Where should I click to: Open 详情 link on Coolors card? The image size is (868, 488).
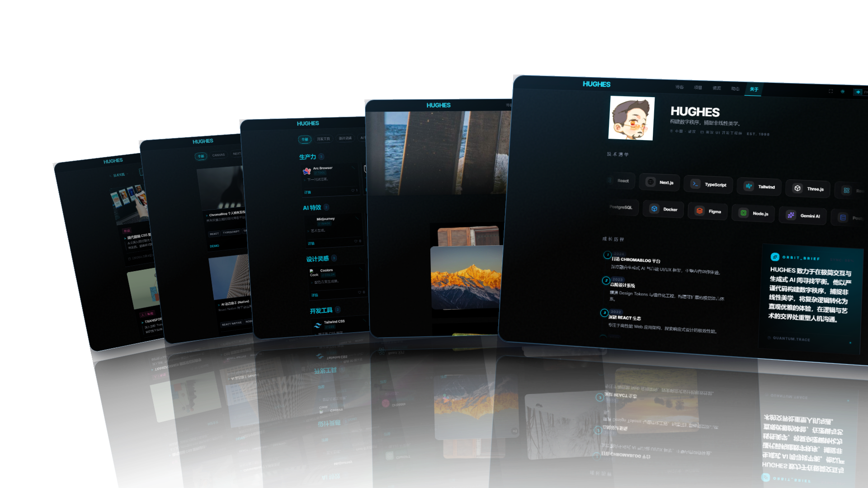315,295
